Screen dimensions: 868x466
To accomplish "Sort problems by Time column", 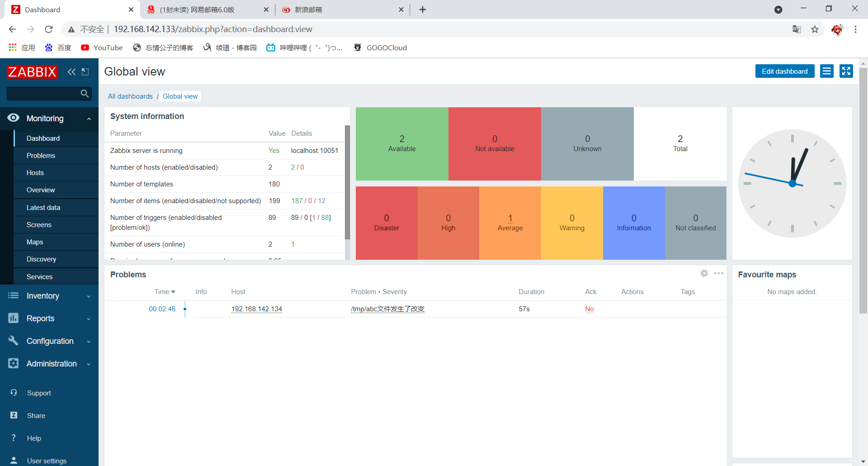I will tap(165, 292).
